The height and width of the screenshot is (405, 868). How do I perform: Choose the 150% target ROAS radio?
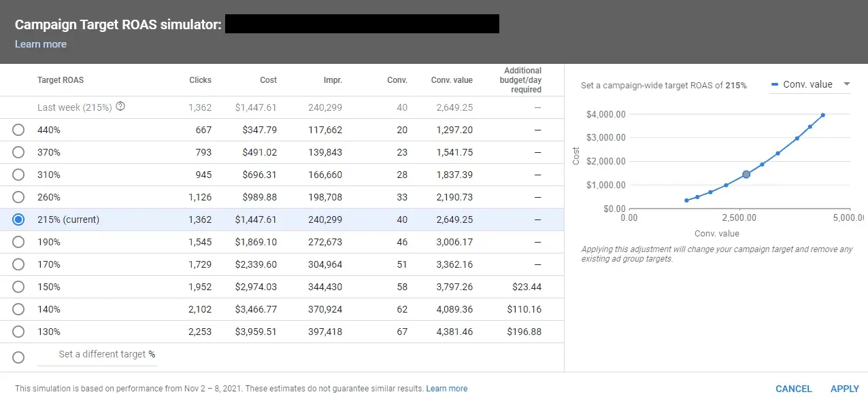pos(18,287)
